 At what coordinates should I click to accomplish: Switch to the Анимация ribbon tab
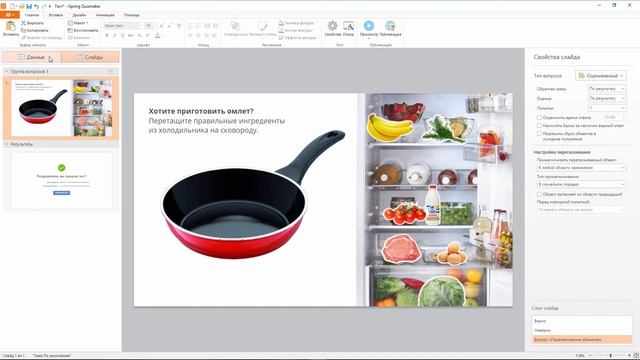105,15
